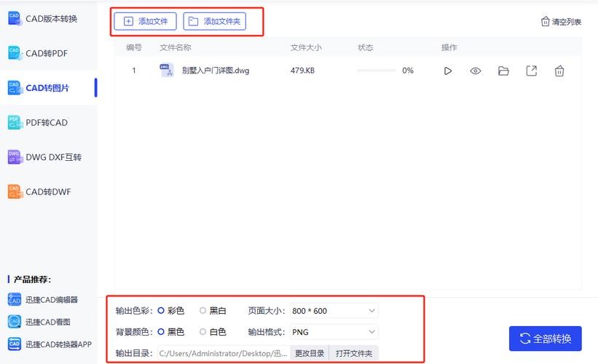Click the PDF转CAD sidebar icon
Image resolution: width=598 pixels, height=364 pixels.
pyautogui.click(x=15, y=123)
